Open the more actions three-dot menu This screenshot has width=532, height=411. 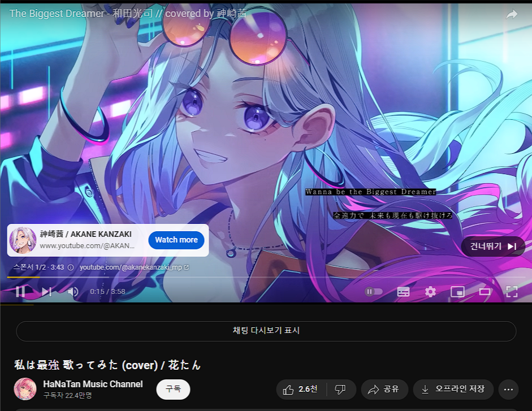point(508,390)
